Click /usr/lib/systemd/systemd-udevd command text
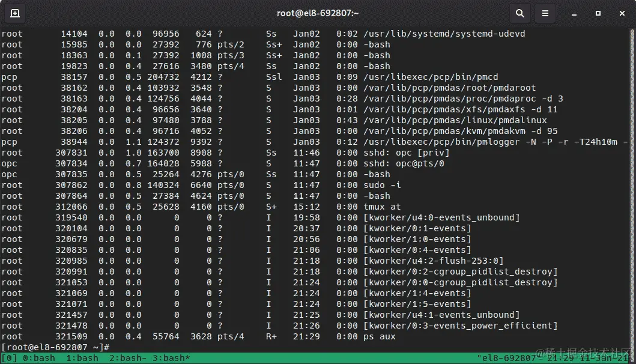636x364 pixels. [444, 34]
